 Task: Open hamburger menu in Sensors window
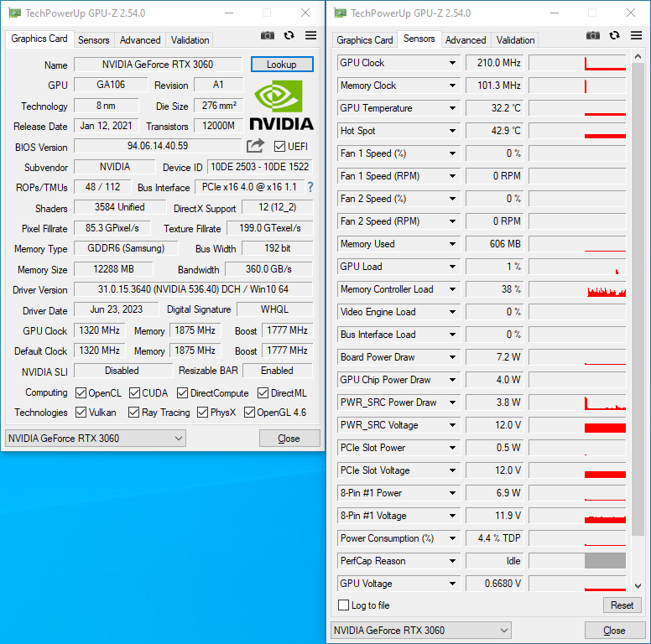point(636,36)
